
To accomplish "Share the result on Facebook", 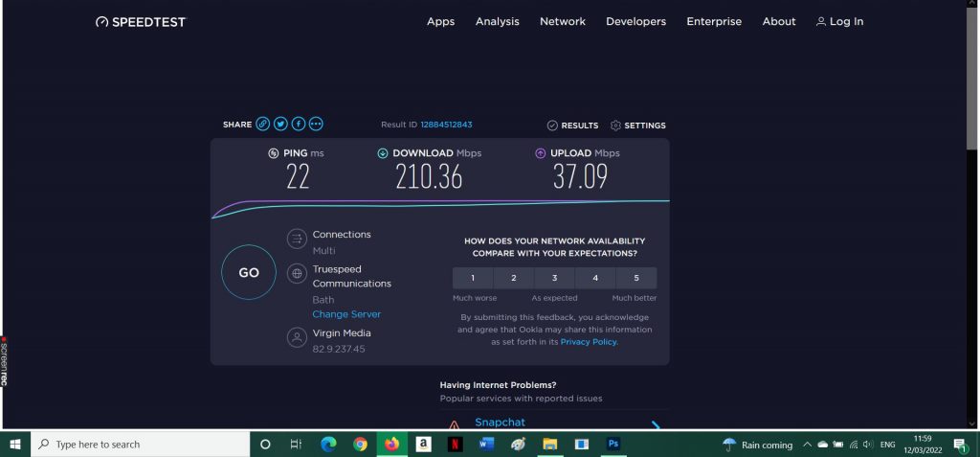I will [x=299, y=125].
